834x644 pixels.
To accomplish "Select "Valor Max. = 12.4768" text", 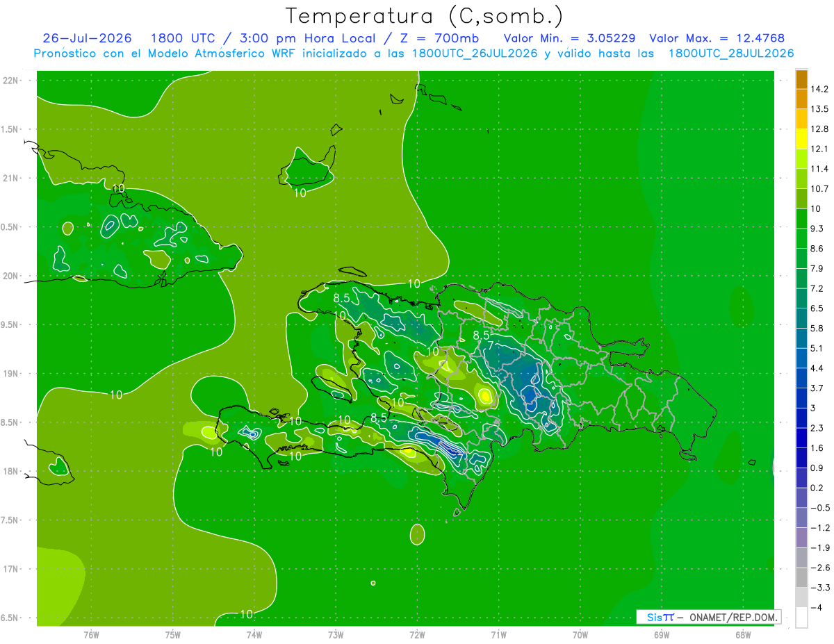I will (717, 38).
